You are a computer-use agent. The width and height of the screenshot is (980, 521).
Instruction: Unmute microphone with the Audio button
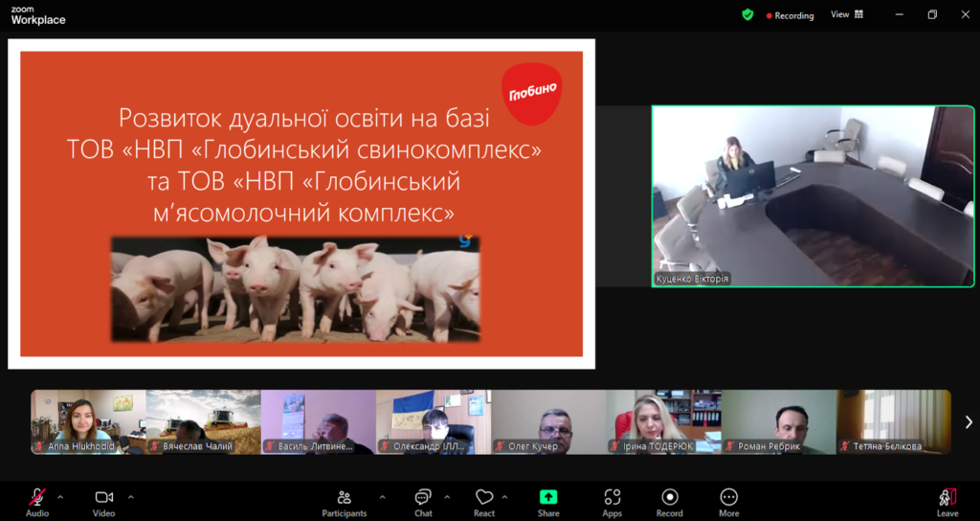pos(37,500)
